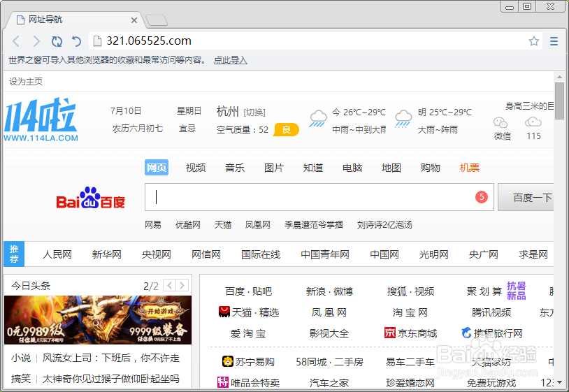
Task: Open 淘宝网 link
Action: pyautogui.click(x=410, y=312)
